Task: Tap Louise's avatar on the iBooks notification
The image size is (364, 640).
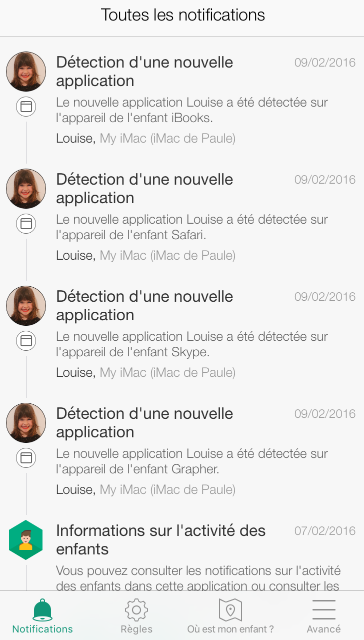Action: tap(26, 72)
